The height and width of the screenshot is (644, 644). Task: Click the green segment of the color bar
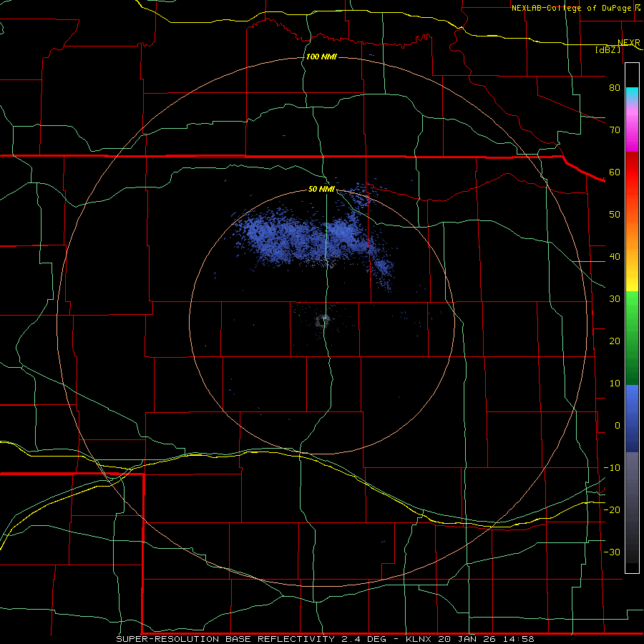tap(632, 338)
